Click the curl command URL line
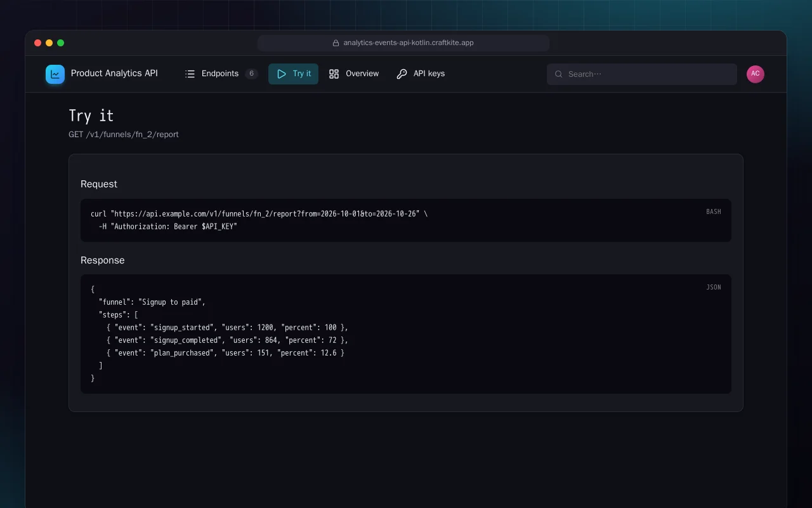Image resolution: width=812 pixels, height=508 pixels. point(259,214)
